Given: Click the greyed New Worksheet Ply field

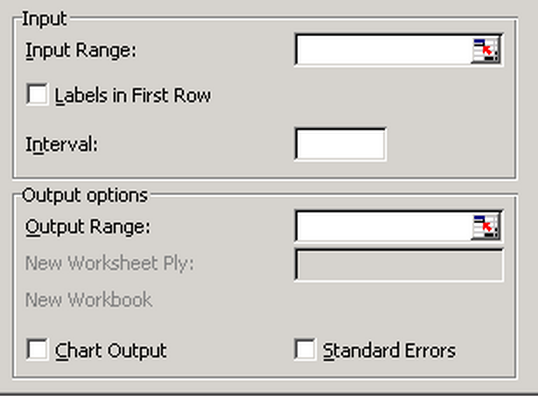Looking at the screenshot, I should tap(399, 265).
